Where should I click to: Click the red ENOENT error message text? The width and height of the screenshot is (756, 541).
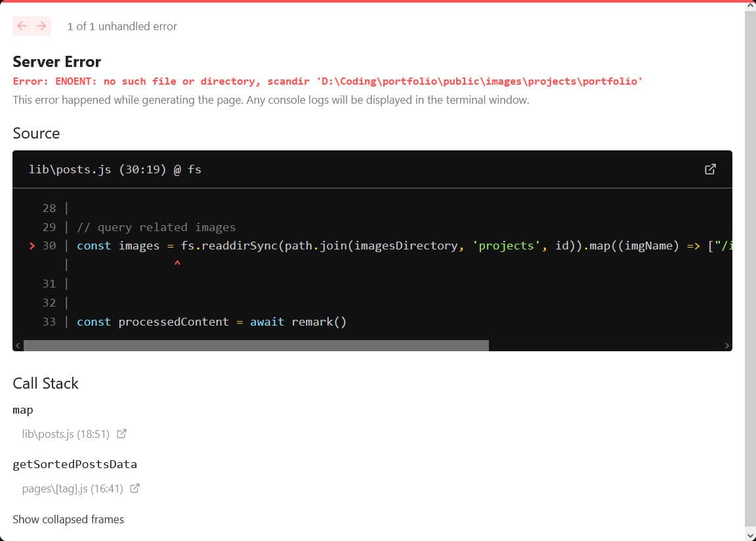tap(327, 81)
